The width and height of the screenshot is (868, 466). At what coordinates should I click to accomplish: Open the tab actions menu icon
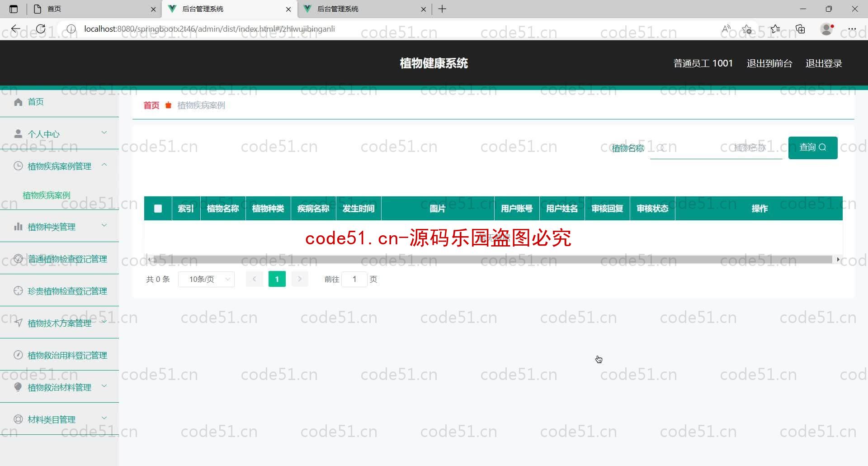point(14,9)
